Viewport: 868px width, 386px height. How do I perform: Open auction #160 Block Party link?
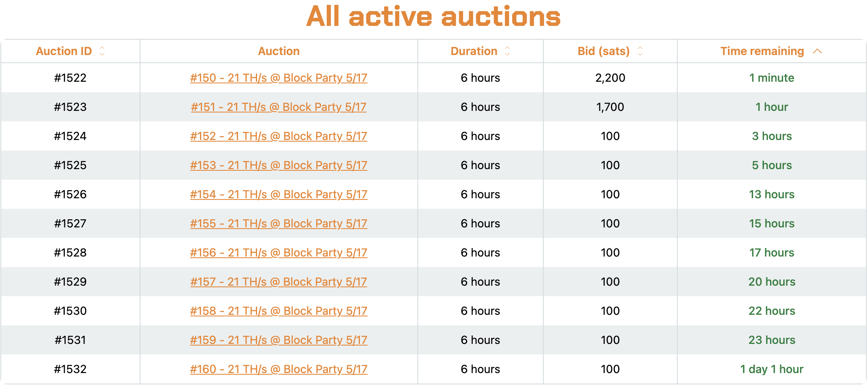[x=279, y=369]
